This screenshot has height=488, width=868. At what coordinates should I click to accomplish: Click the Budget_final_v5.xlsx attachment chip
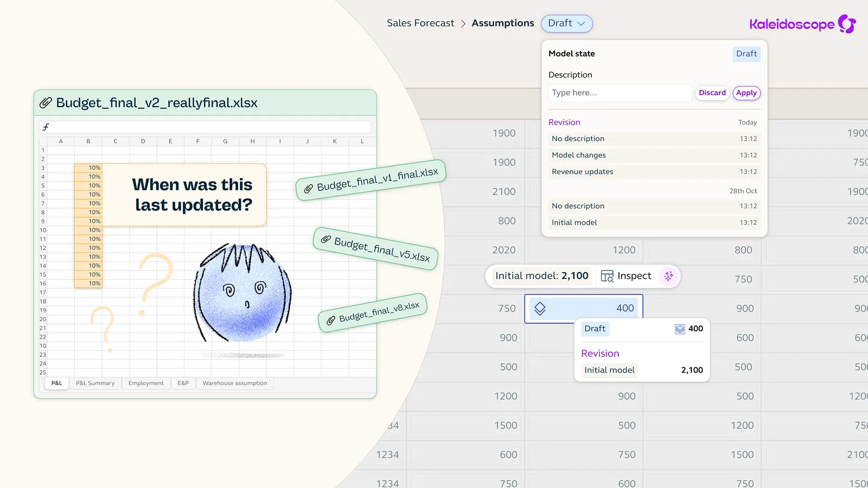[376, 249]
